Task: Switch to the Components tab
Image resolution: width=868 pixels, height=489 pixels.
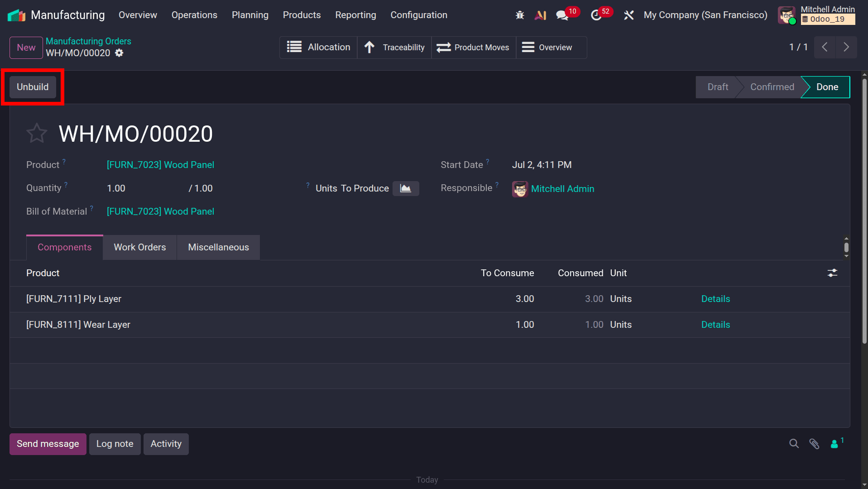Action: pos(64,247)
